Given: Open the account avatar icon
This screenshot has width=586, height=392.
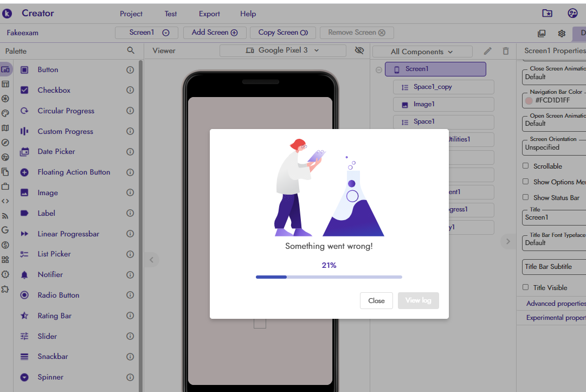Looking at the screenshot, I should tap(572, 13).
